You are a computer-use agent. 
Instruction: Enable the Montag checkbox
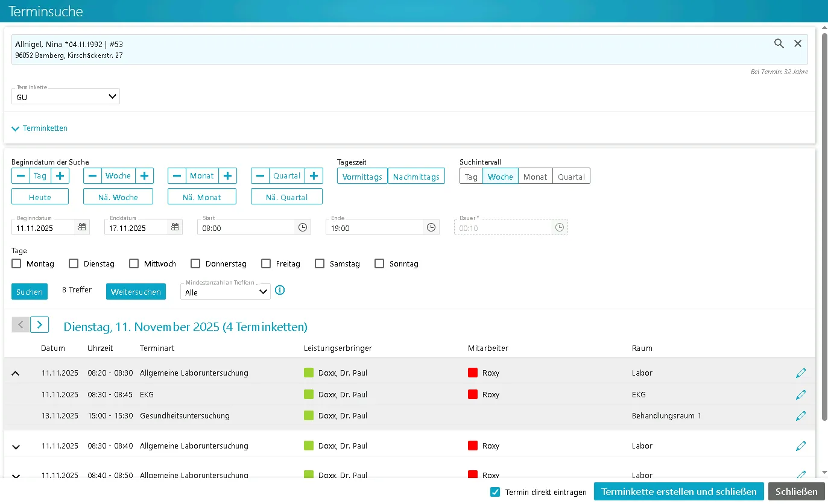[17, 263]
